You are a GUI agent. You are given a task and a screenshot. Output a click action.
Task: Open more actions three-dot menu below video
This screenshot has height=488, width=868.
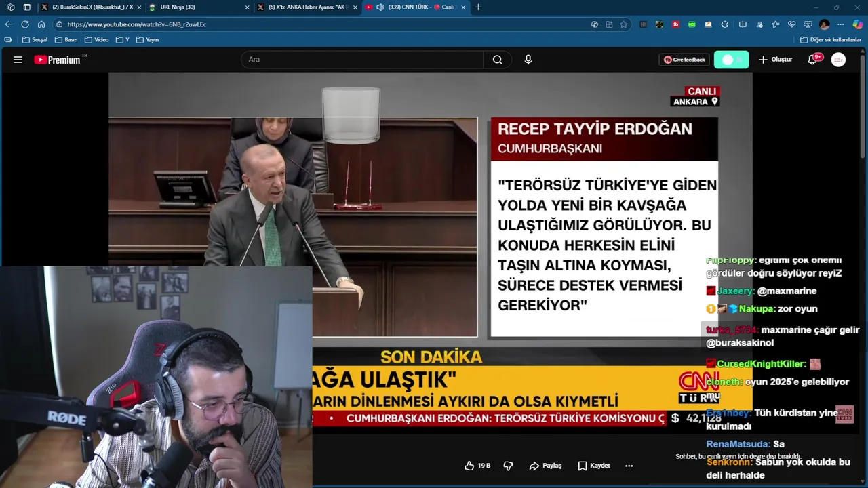[629, 466]
